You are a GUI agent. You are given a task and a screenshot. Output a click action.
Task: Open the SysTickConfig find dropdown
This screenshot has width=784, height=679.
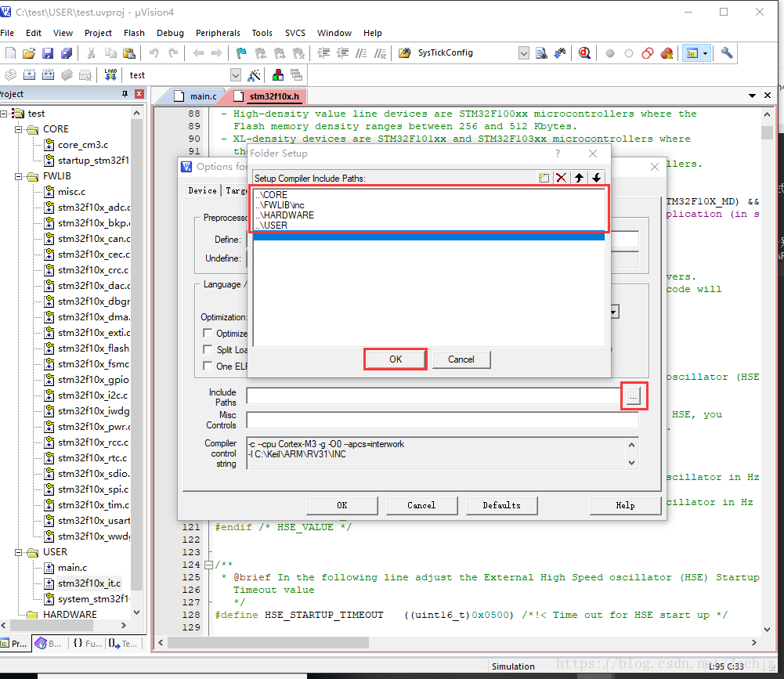coord(523,53)
